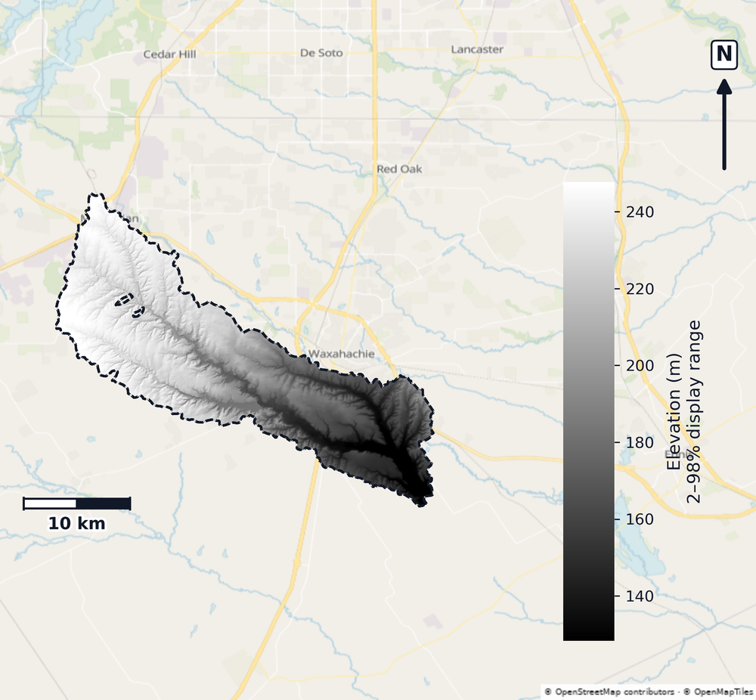The image size is (756, 700).
Task: Click the 2–98% display range label
Action: (694, 412)
